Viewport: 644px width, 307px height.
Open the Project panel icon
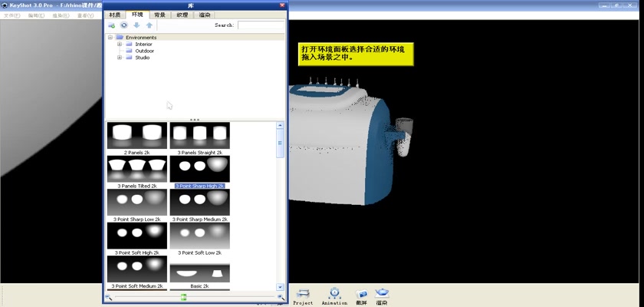(303, 294)
